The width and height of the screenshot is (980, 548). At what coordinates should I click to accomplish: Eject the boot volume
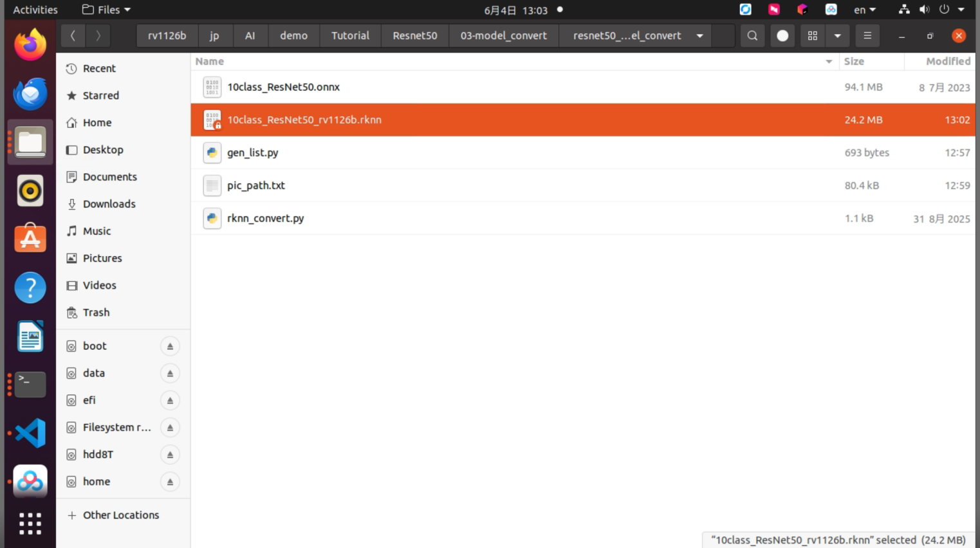(x=170, y=346)
